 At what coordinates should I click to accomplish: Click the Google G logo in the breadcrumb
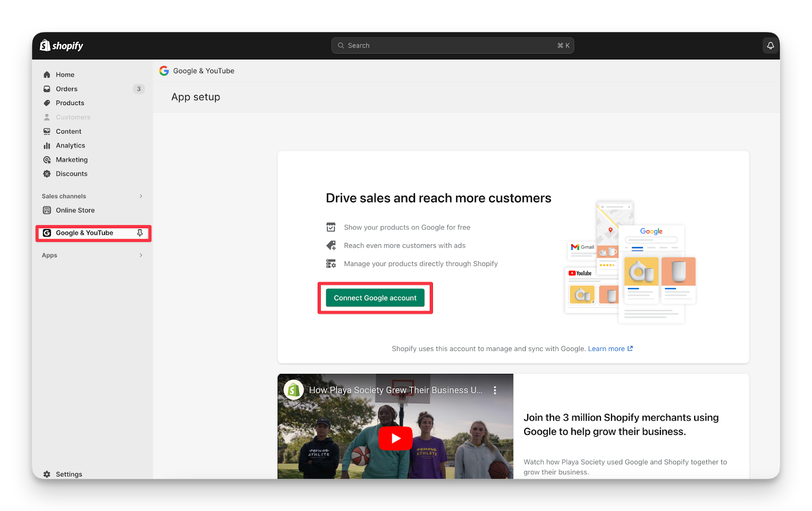pyautogui.click(x=164, y=71)
